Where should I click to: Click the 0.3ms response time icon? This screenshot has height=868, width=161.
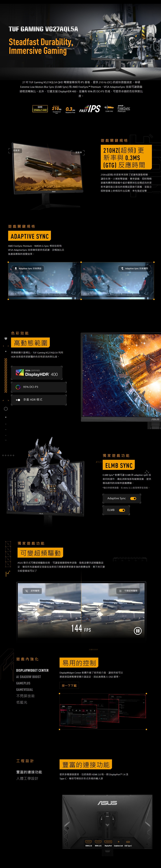pyautogui.click(x=70, y=109)
